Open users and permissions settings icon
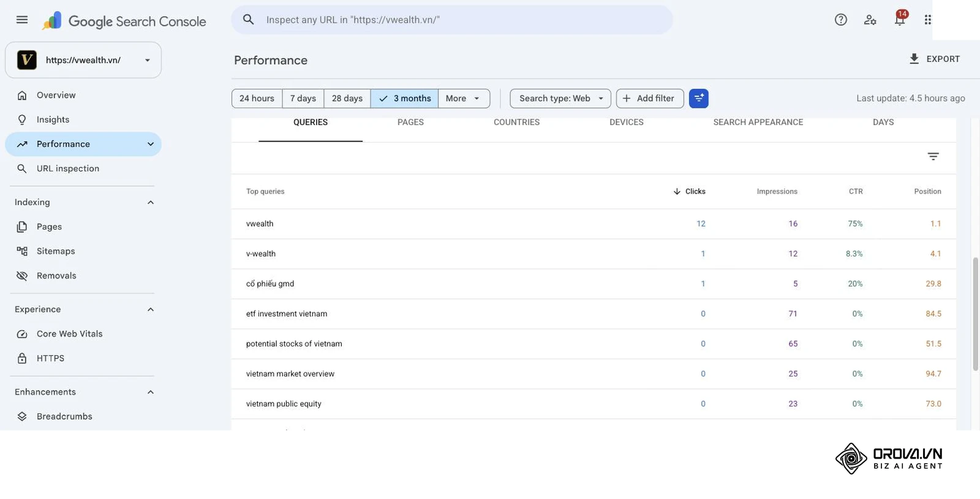Viewport: 980px width, 499px height. pos(870,20)
